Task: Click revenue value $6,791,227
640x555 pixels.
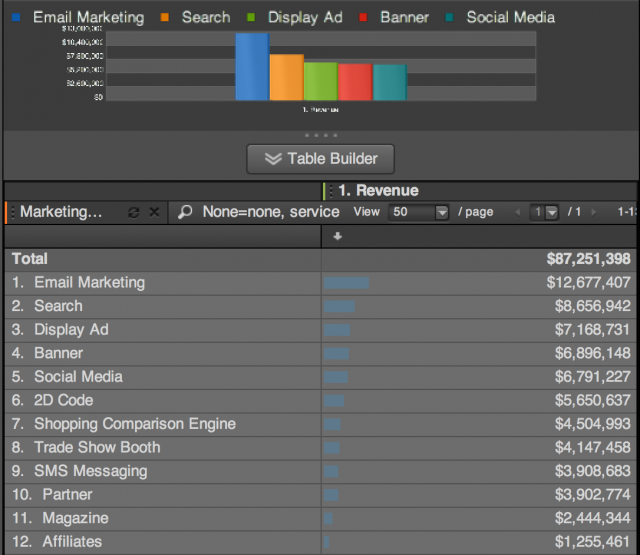Action: coord(593,377)
